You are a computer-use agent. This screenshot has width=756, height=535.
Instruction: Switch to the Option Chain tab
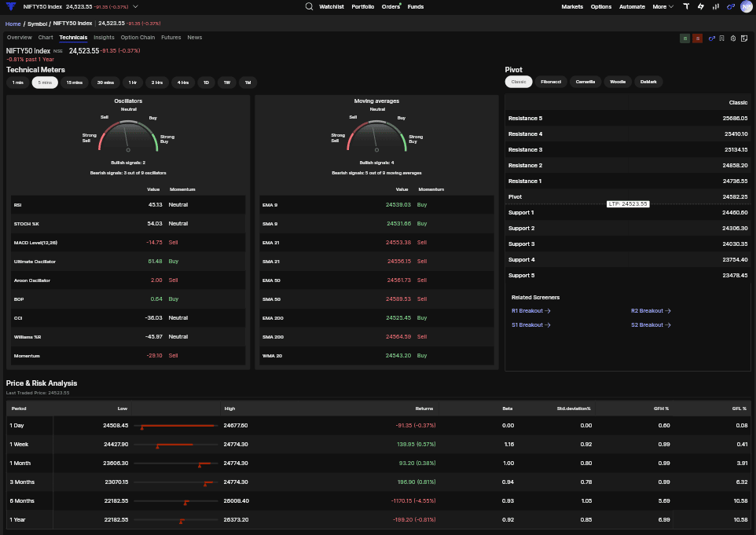pos(138,37)
